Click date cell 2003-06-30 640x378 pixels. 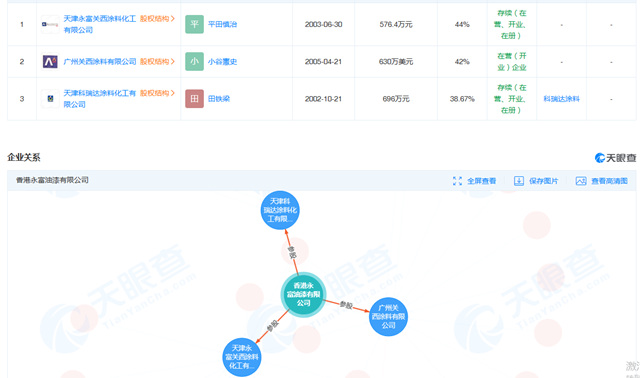pyautogui.click(x=323, y=24)
